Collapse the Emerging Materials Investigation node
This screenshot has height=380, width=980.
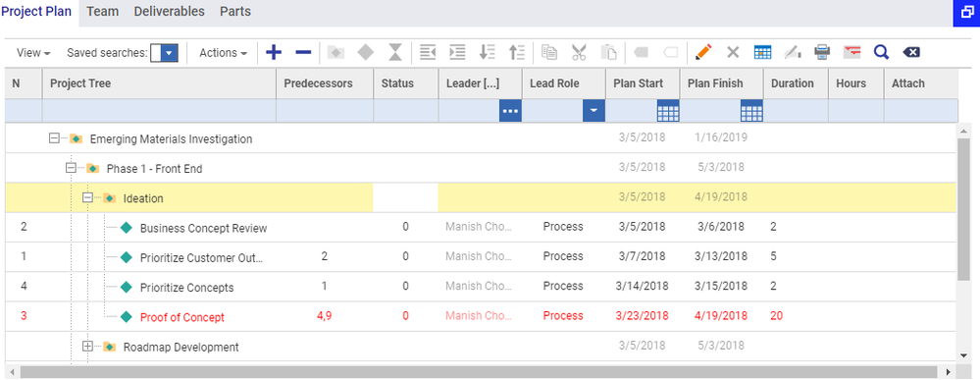click(54, 138)
